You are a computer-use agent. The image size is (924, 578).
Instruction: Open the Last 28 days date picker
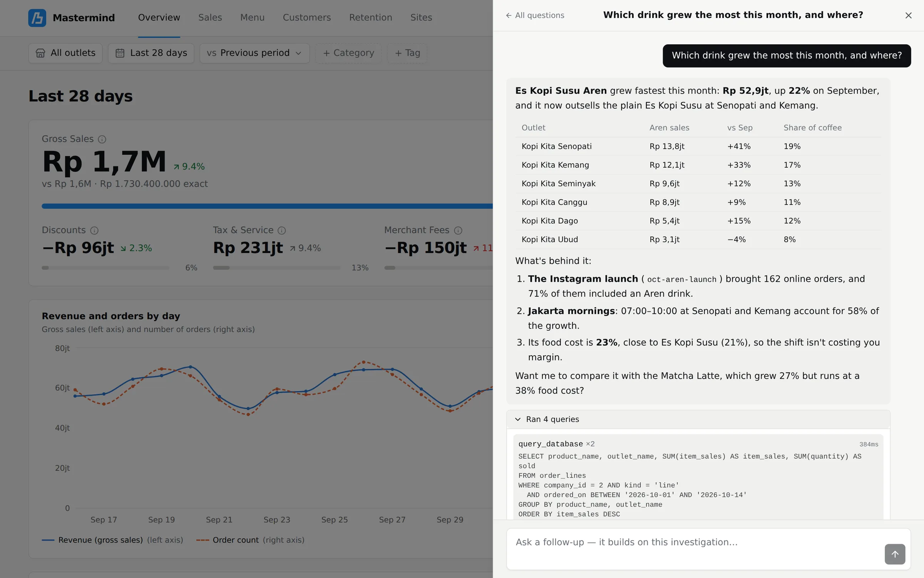tap(151, 53)
